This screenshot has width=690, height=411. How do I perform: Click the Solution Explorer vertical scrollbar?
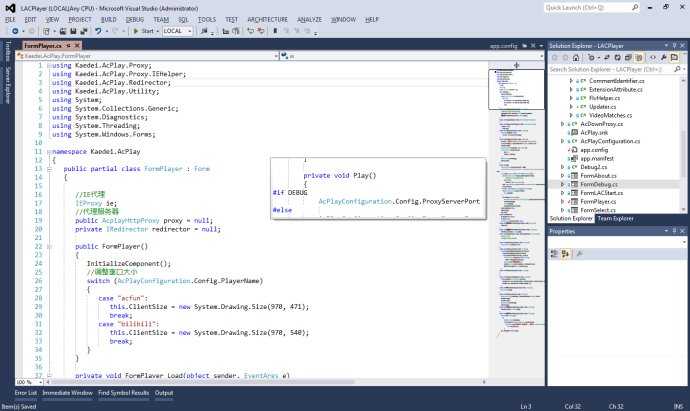[684, 145]
